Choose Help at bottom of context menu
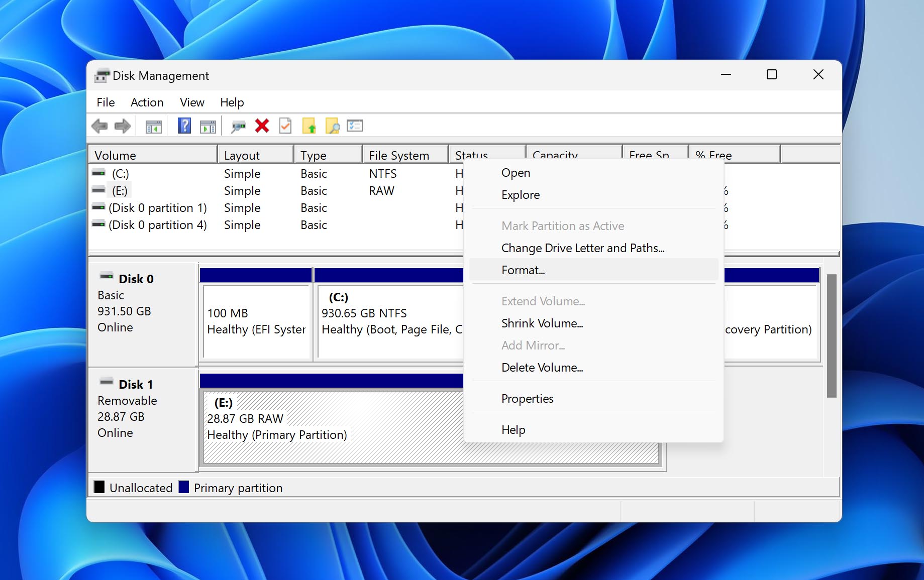The width and height of the screenshot is (924, 580). point(593,430)
